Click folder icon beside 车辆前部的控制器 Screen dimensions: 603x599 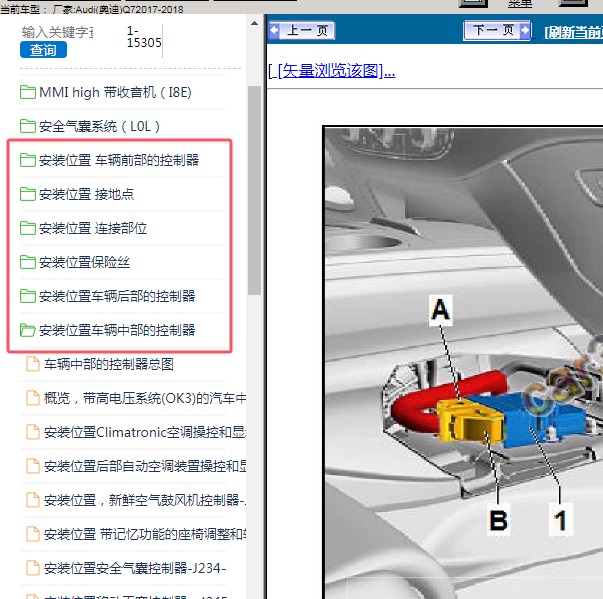coord(28,160)
